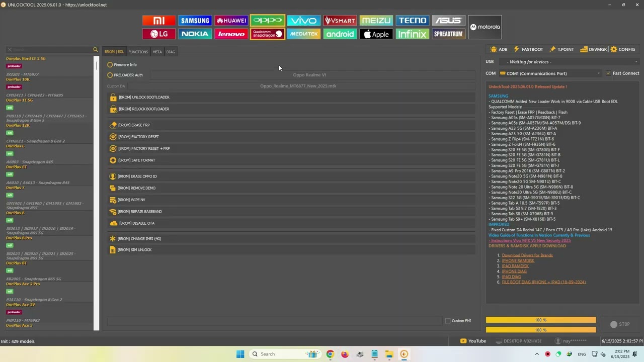The height and width of the screenshot is (362, 644).
Task: Open the Apple brand section
Action: click(376, 34)
